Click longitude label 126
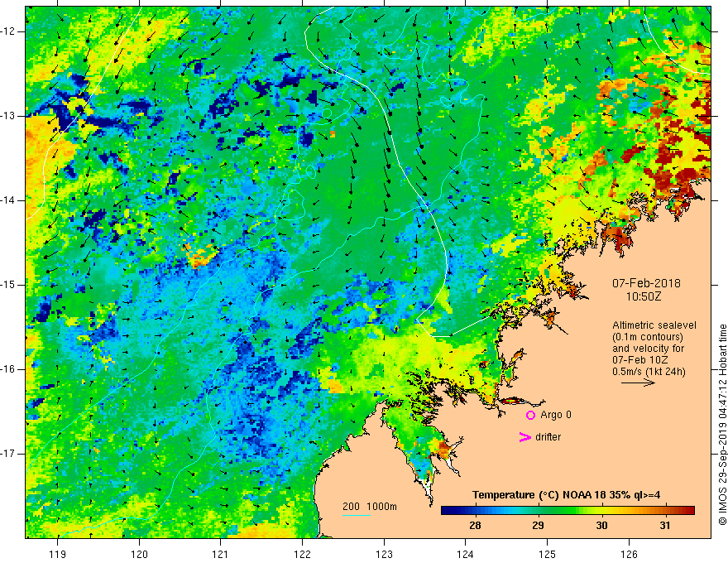The height and width of the screenshot is (563, 728). click(629, 554)
